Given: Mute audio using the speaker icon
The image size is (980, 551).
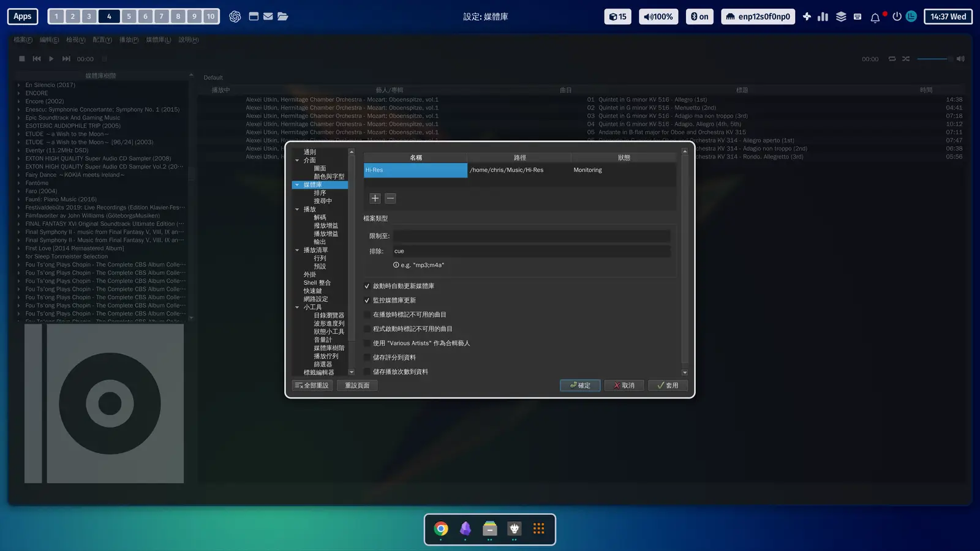Looking at the screenshot, I should pyautogui.click(x=960, y=59).
